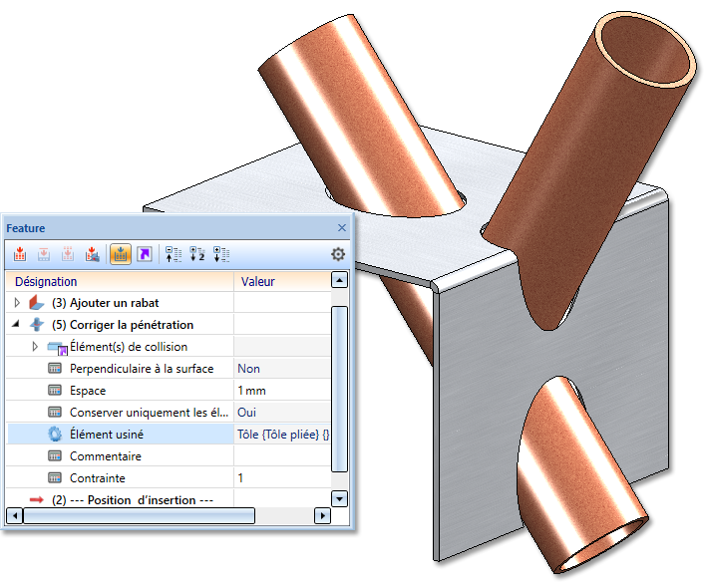The image size is (708, 588).
Task: Expand the 'Élément(s) de collision' node
Action: click(x=35, y=347)
